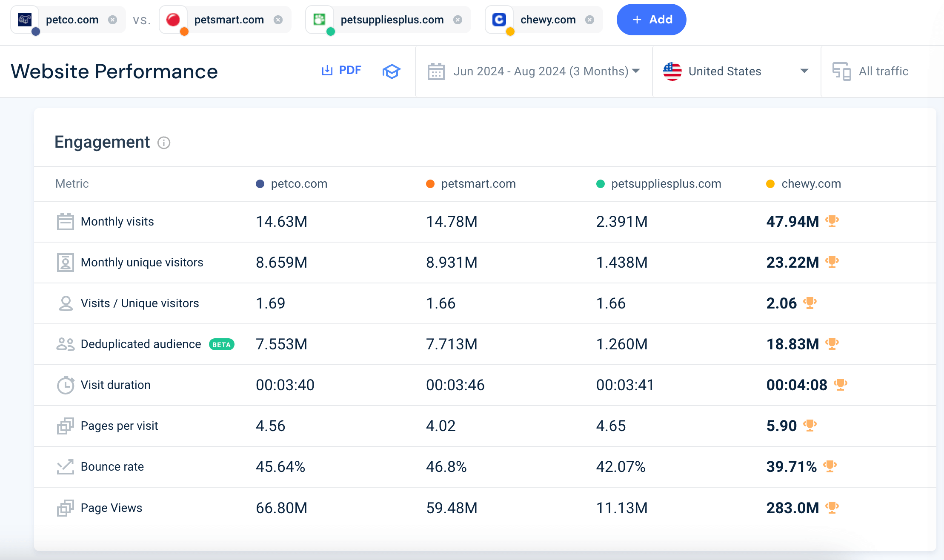Click the Visit duration clock icon

coord(66,385)
